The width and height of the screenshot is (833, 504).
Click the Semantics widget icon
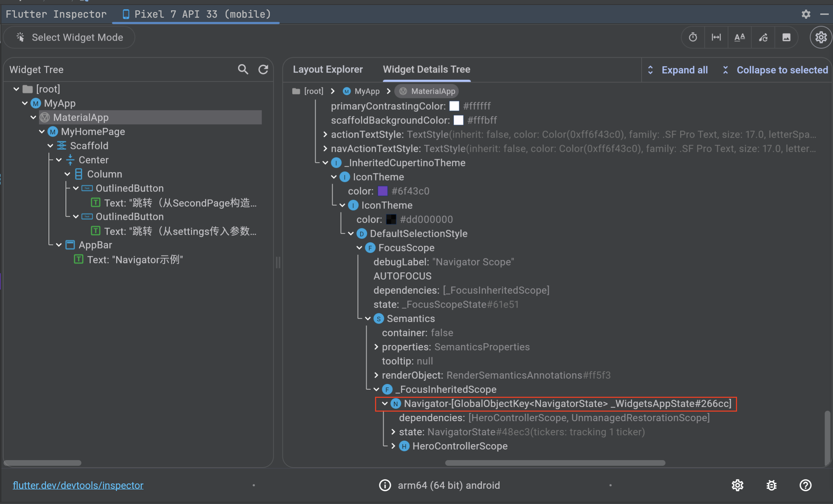click(x=379, y=319)
